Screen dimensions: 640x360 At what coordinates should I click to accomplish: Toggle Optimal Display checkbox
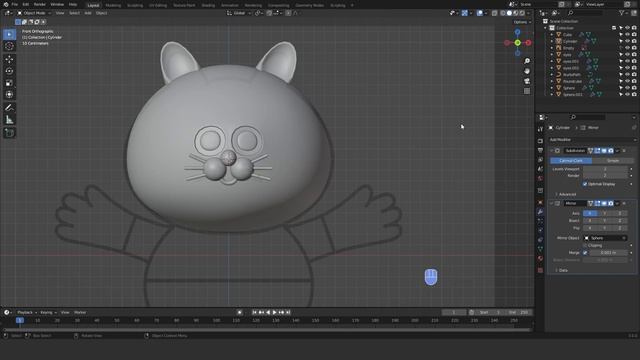[585, 184]
